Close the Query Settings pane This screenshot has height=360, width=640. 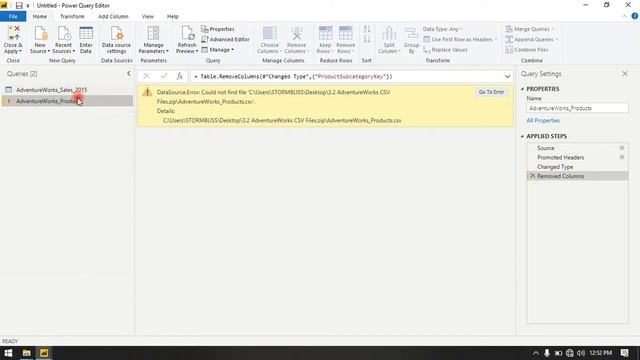pos(625,73)
